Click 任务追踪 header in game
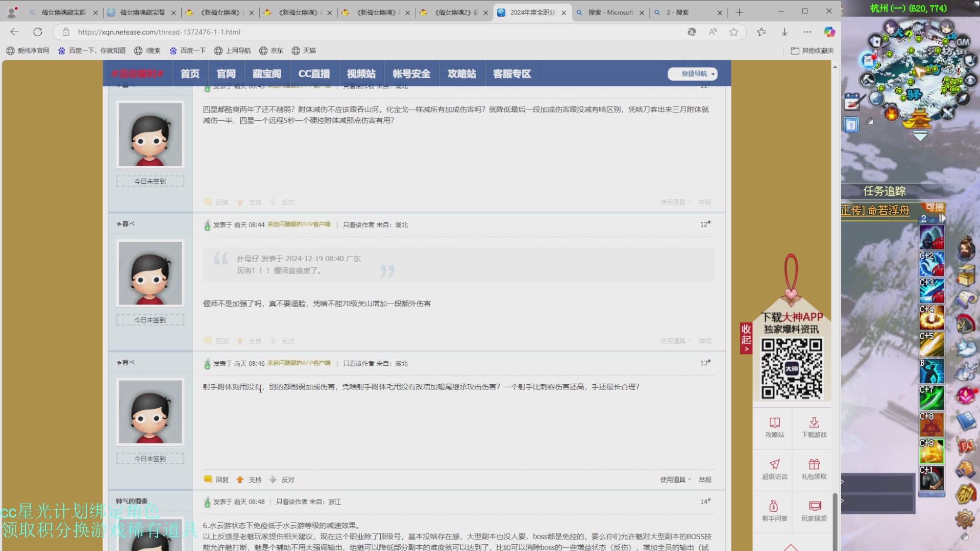This screenshot has height=551, width=980. click(x=885, y=191)
